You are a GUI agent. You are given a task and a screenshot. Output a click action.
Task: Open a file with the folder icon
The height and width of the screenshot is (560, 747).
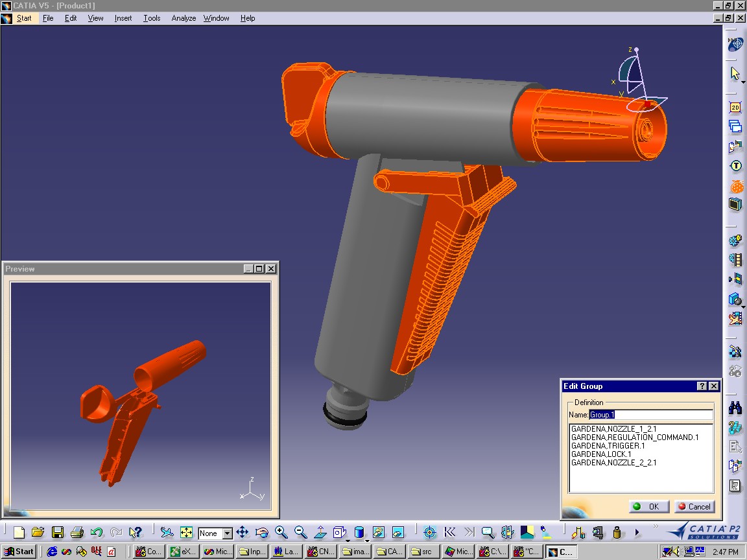[x=38, y=532]
